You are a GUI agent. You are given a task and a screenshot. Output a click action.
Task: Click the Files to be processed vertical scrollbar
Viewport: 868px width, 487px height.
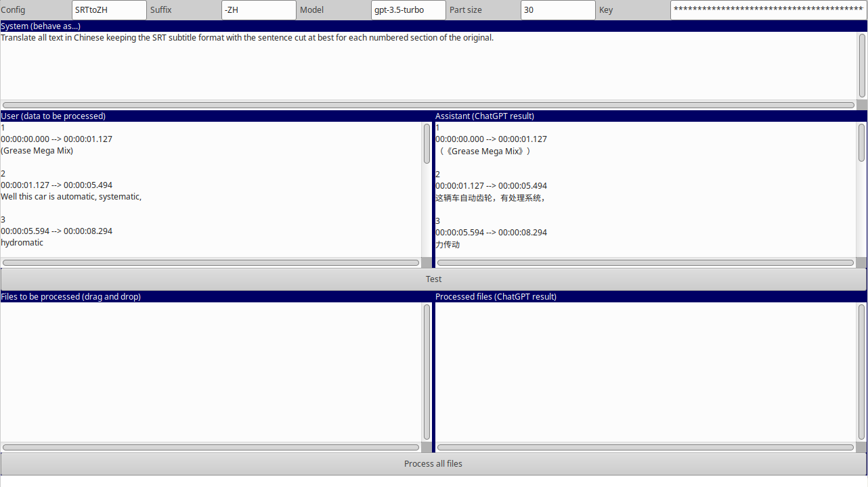tap(427, 371)
